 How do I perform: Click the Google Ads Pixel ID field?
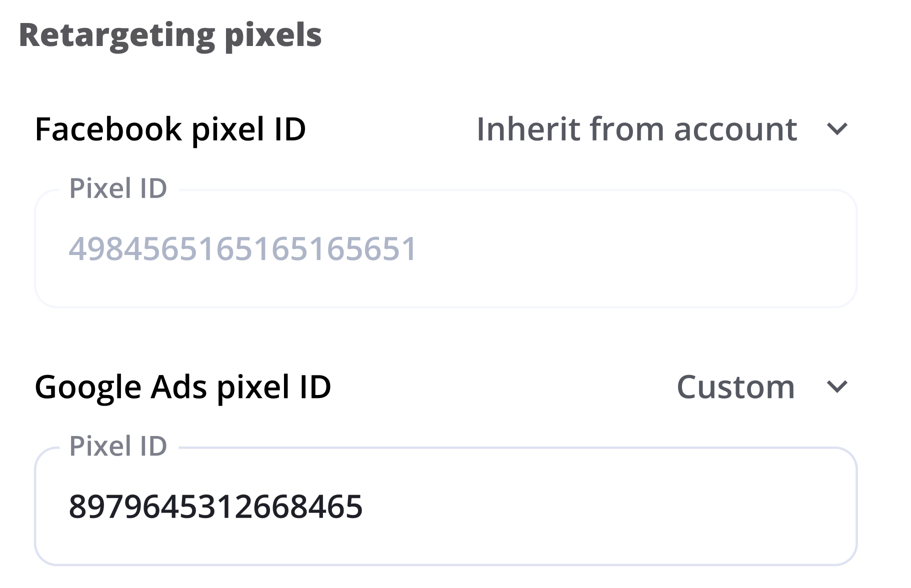(445, 506)
